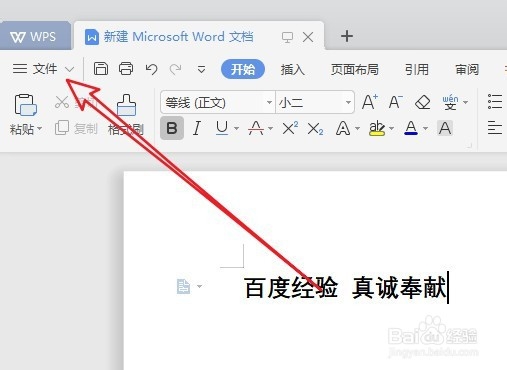Click the 粘贴 paste icon
The width and height of the screenshot is (507, 370).
pos(26,105)
